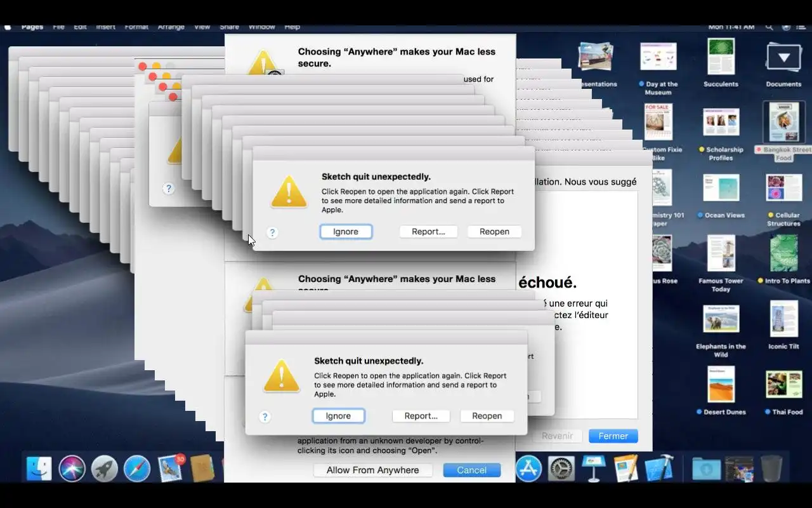This screenshot has width=812, height=508.
Task: Select the Ocean Views document icon
Action: coord(721,188)
